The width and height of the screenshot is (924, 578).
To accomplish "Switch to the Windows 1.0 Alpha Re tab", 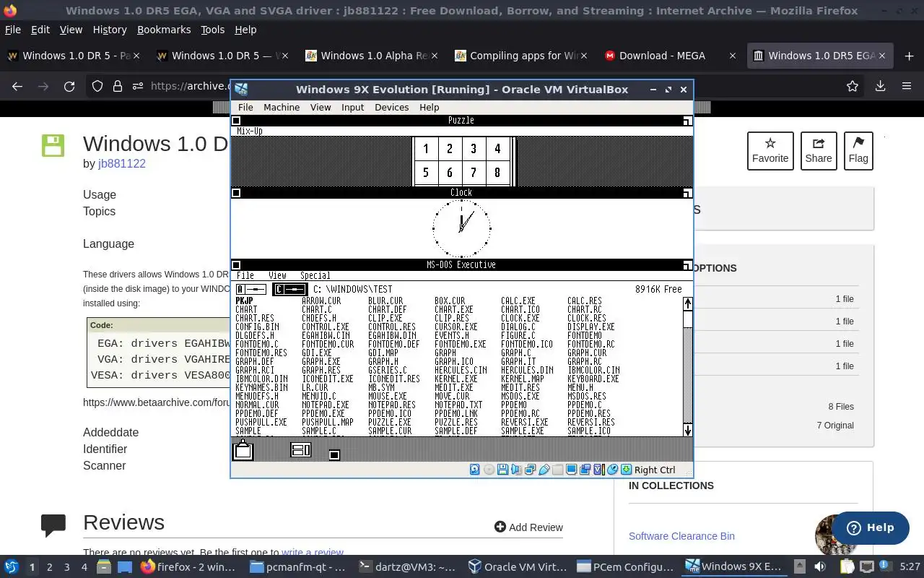I will coord(372,56).
